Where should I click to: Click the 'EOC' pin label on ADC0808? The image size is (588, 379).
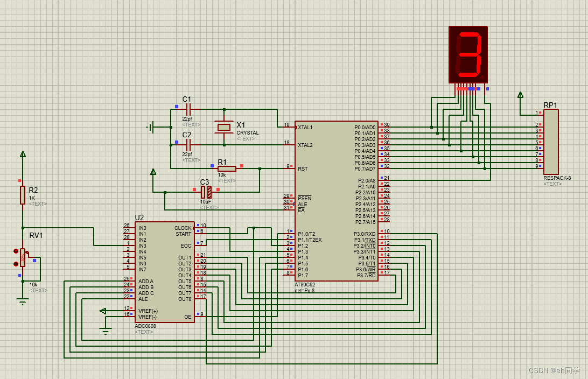pyautogui.click(x=186, y=246)
